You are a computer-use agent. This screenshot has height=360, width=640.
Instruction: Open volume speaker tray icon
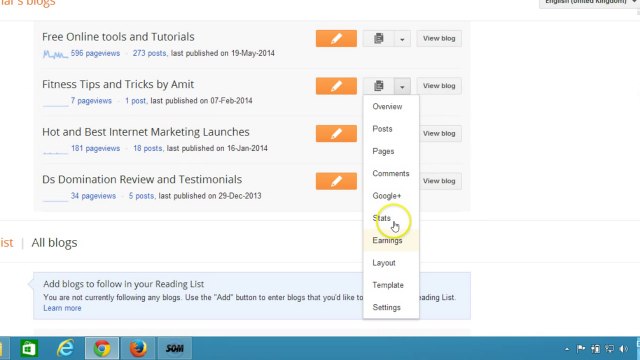tap(623, 349)
